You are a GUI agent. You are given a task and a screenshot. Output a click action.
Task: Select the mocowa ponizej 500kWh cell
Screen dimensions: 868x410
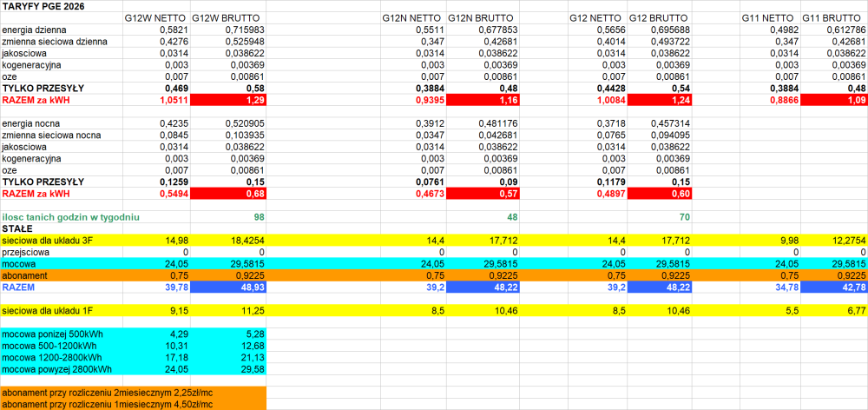click(51, 334)
